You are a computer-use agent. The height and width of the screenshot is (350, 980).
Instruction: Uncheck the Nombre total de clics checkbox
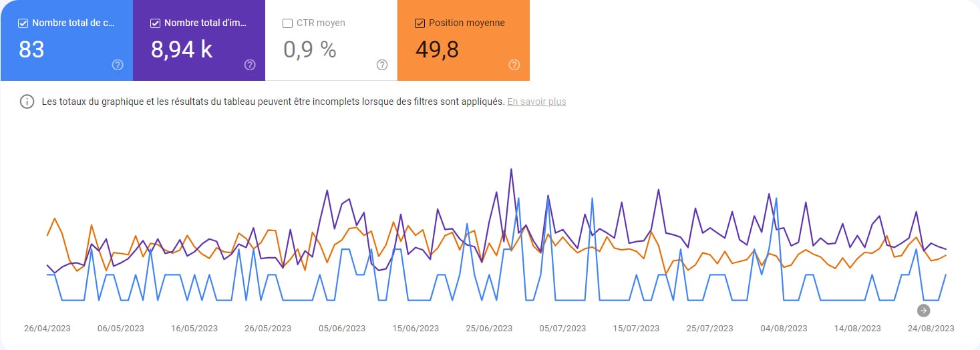point(23,23)
